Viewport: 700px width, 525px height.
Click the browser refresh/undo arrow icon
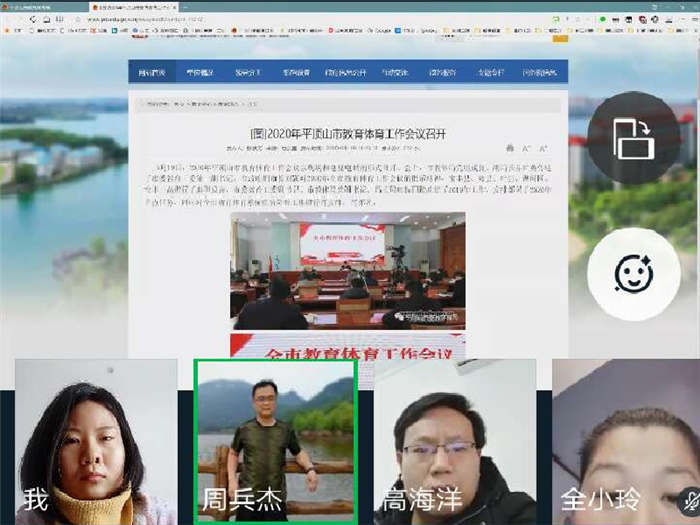(33, 19)
